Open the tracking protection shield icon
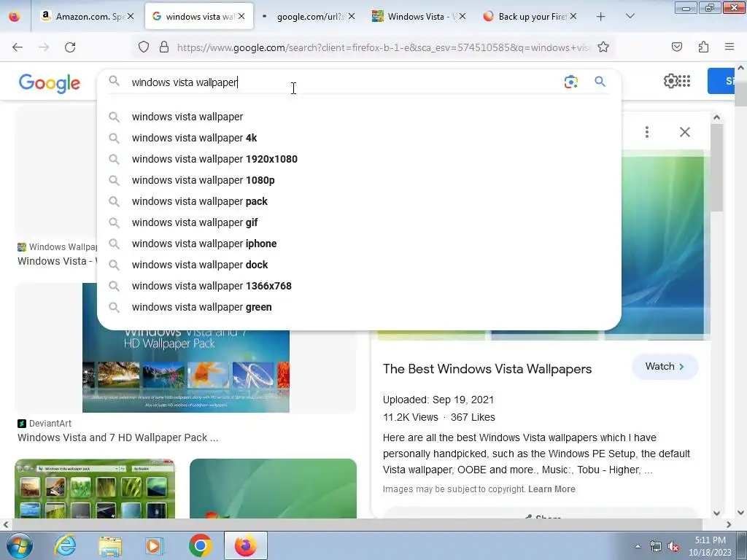The image size is (747, 560). click(x=144, y=47)
